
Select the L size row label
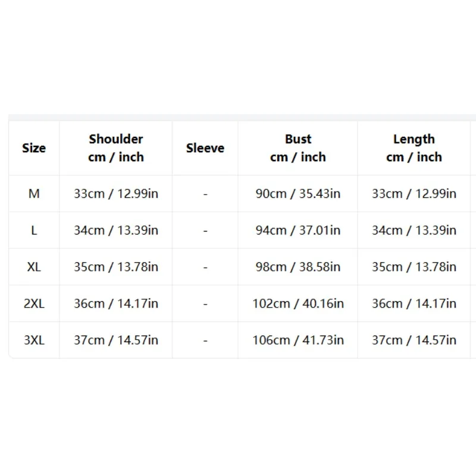(34, 230)
